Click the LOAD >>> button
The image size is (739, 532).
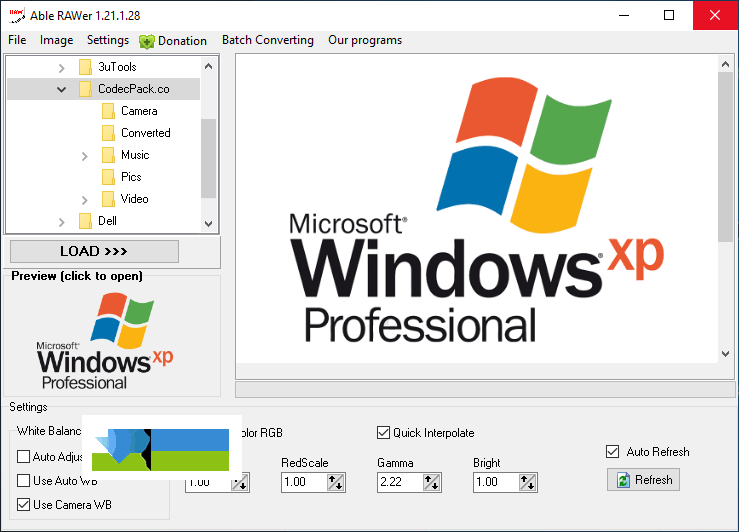tap(94, 251)
